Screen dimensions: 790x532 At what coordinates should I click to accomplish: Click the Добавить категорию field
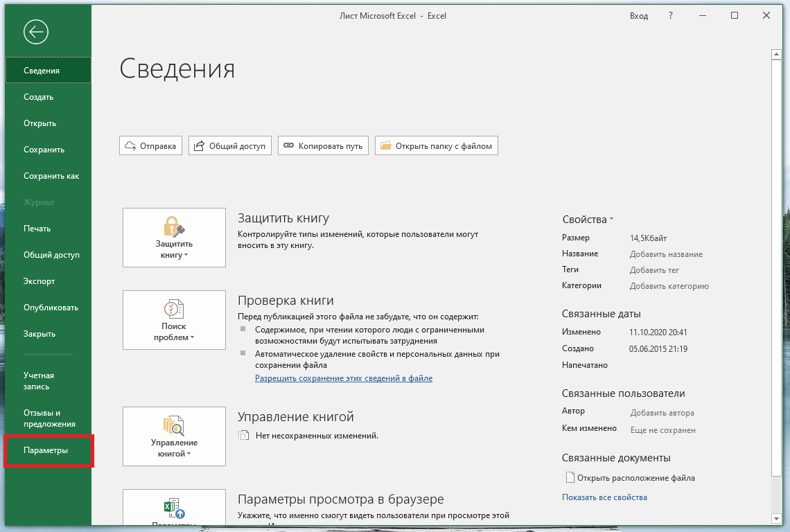tap(669, 286)
